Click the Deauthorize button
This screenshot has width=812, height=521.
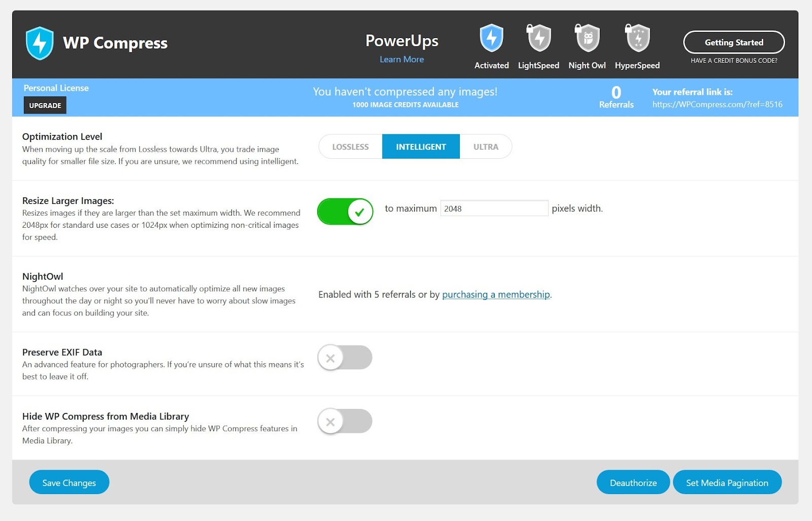pyautogui.click(x=633, y=482)
